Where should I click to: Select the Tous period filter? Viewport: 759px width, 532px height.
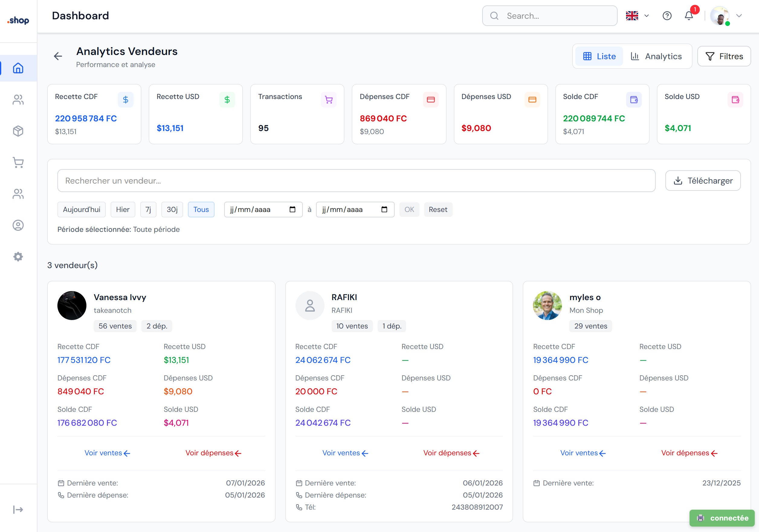(201, 210)
